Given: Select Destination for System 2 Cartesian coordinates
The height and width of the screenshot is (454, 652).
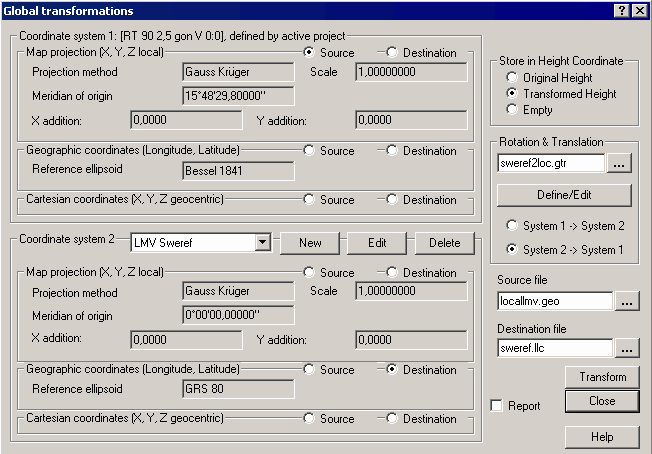Looking at the screenshot, I should [x=392, y=418].
